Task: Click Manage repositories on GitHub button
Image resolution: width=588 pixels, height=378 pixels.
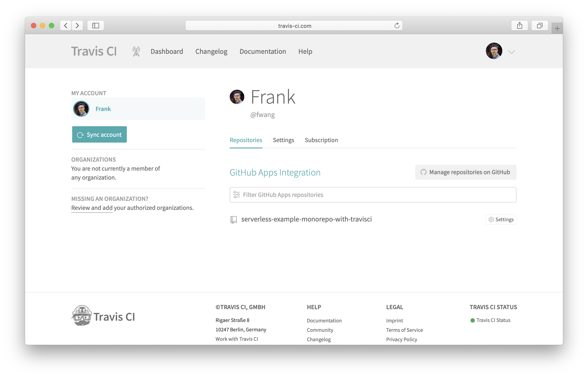Action: [466, 172]
